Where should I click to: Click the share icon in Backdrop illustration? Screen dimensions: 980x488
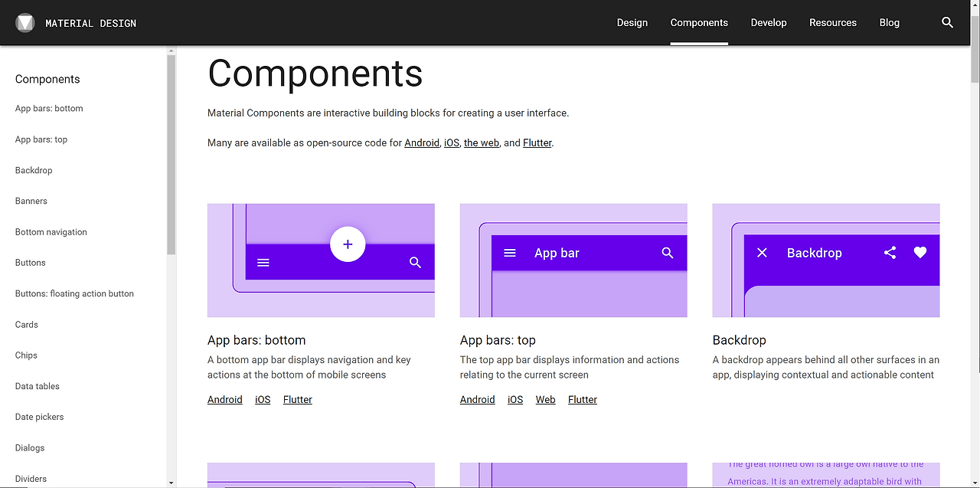click(x=890, y=252)
